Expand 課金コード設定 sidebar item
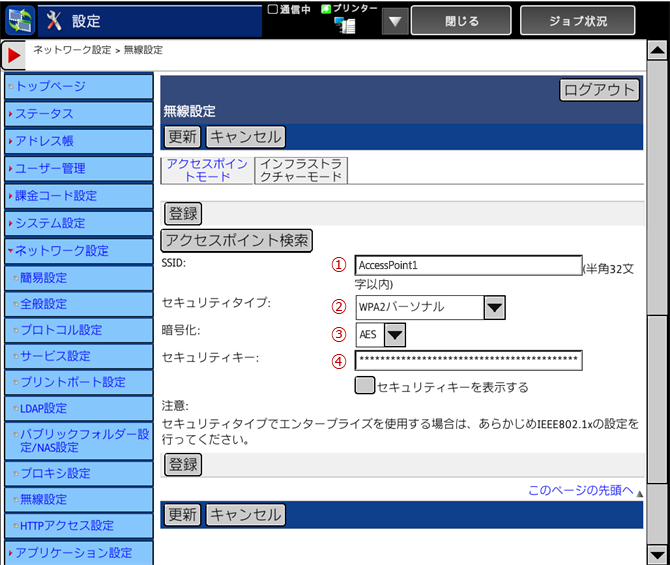670x565 pixels. (79, 196)
